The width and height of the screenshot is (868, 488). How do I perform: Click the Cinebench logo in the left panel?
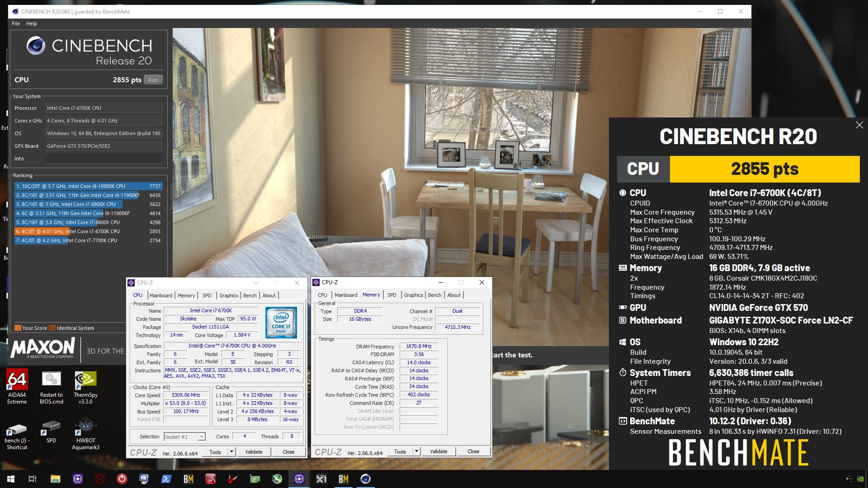click(89, 52)
